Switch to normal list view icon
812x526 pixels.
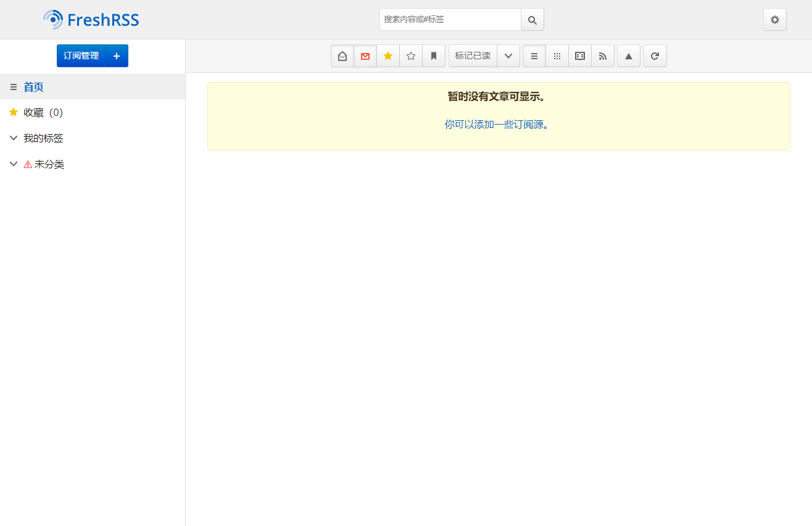534,56
